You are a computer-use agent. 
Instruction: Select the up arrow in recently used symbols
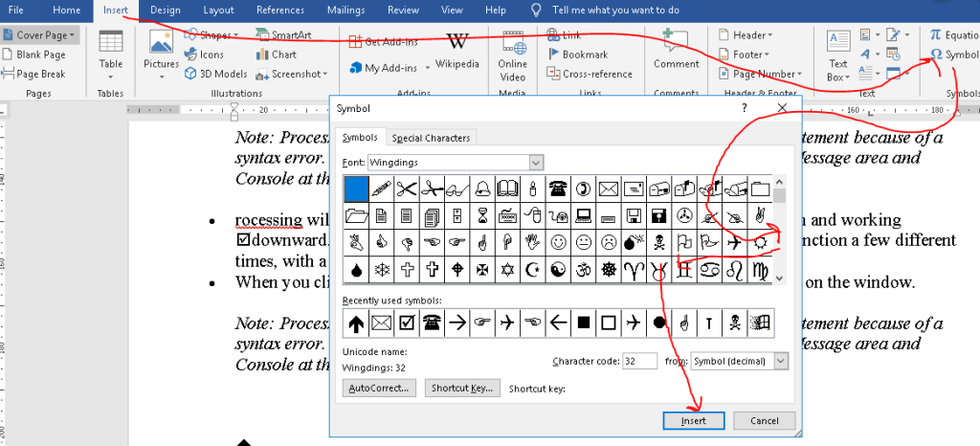[x=356, y=323]
